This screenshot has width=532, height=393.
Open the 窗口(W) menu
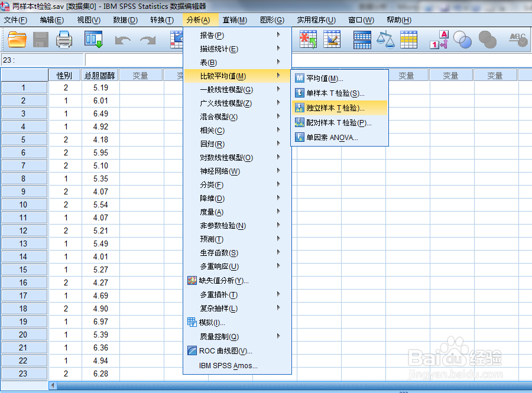click(x=361, y=20)
